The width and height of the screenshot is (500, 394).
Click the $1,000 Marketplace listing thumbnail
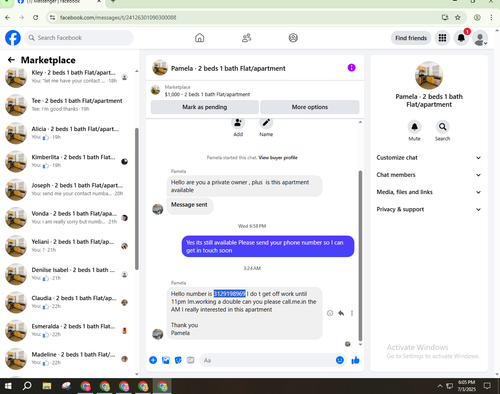(155, 90)
